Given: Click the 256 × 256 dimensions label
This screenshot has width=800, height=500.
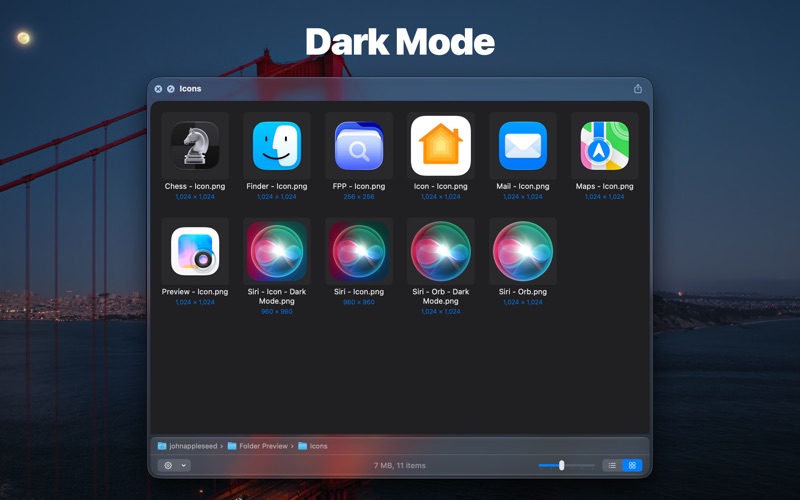Looking at the screenshot, I should pyautogui.click(x=359, y=196).
